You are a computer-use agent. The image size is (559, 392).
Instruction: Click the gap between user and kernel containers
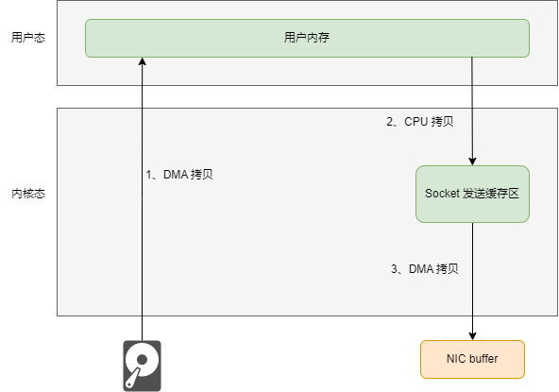pyautogui.click(x=307, y=96)
